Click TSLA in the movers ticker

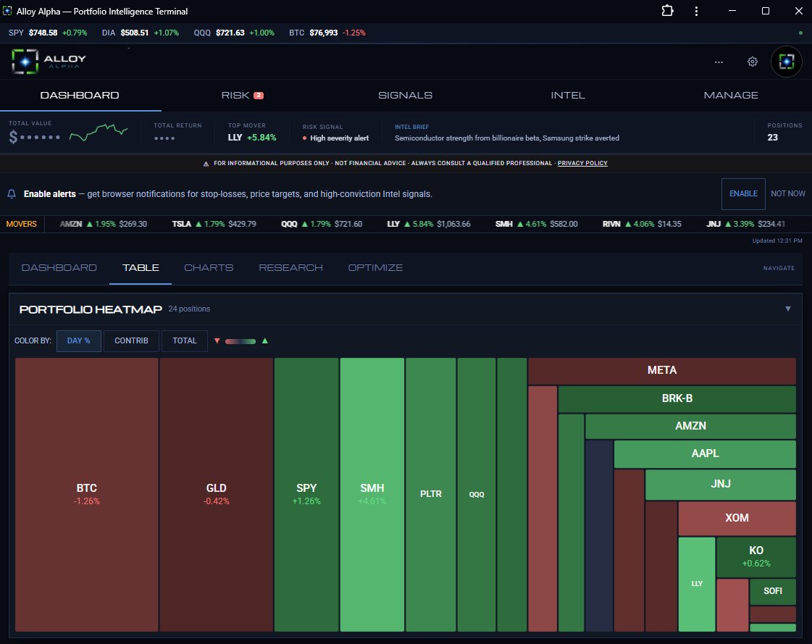(x=214, y=225)
